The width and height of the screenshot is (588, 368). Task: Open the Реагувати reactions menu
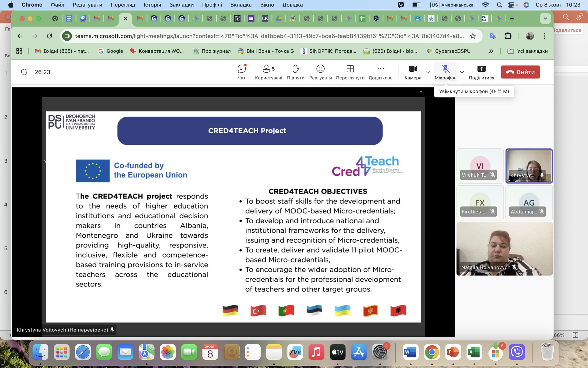320,72
